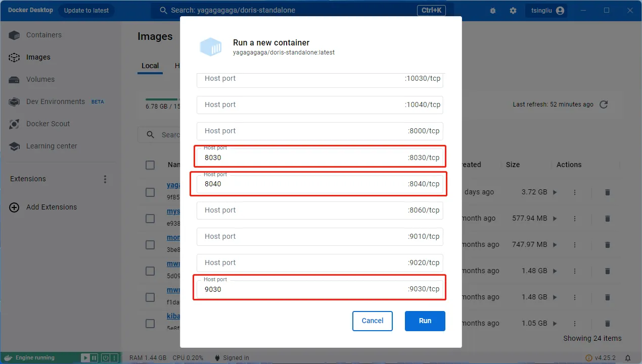Check the box for the yag image row
This screenshot has height=364, width=642.
coord(150,192)
